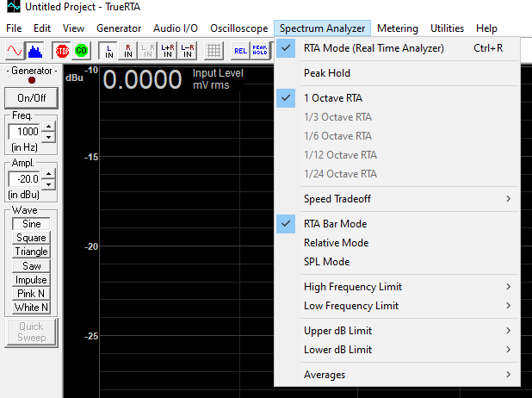Enable Peak Hold in the menu

click(326, 73)
